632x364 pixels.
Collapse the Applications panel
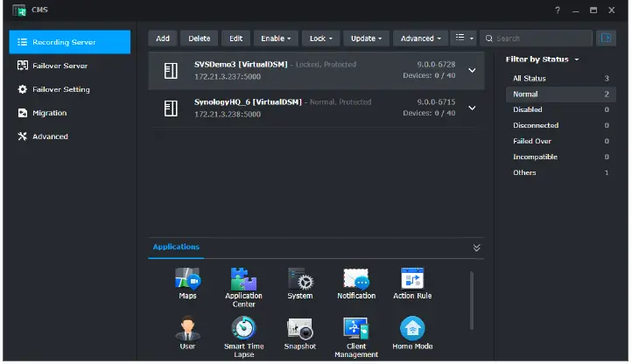coord(476,248)
